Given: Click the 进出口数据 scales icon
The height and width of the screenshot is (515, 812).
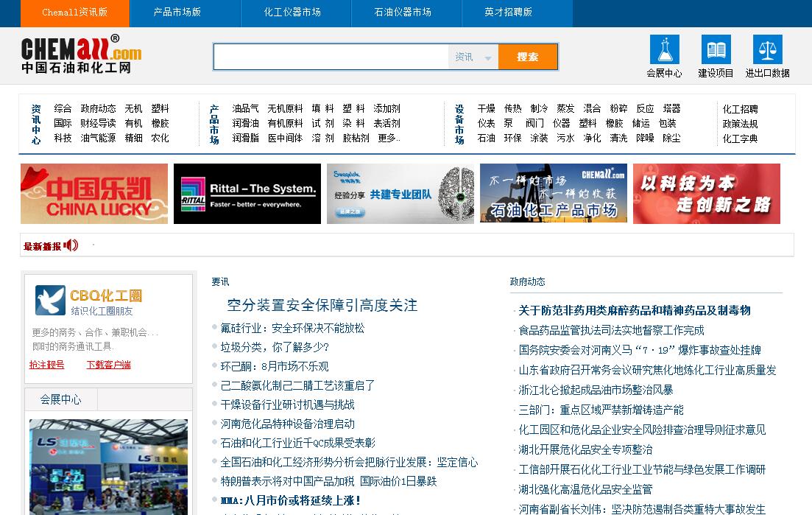Looking at the screenshot, I should pos(767,50).
